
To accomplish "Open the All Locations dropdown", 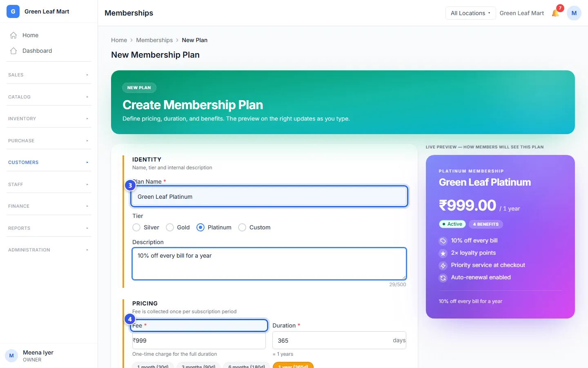I will coord(470,13).
